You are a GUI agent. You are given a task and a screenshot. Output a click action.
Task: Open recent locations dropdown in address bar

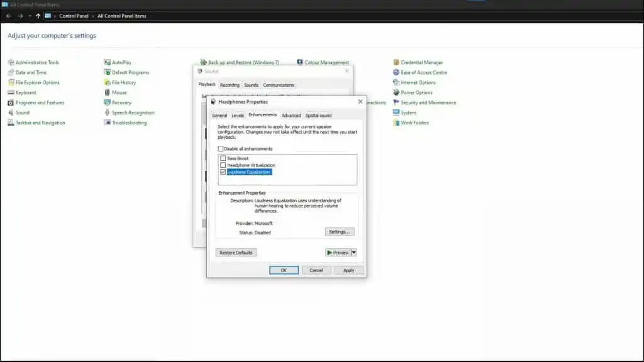coord(30,16)
